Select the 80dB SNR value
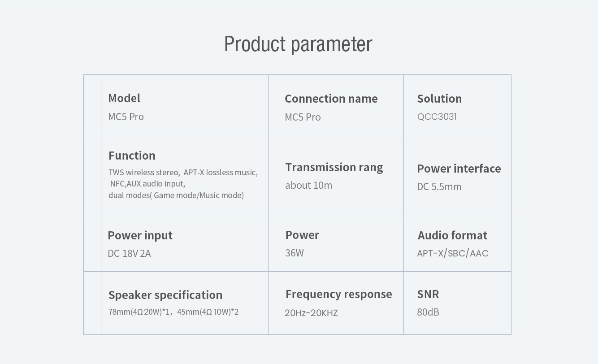This screenshot has height=364, width=598. [x=428, y=312]
